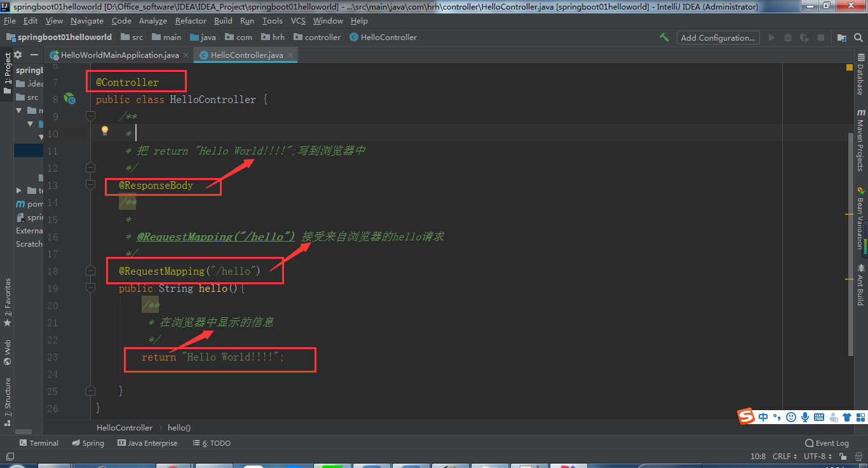Open the Spring tool window button

tap(88, 443)
